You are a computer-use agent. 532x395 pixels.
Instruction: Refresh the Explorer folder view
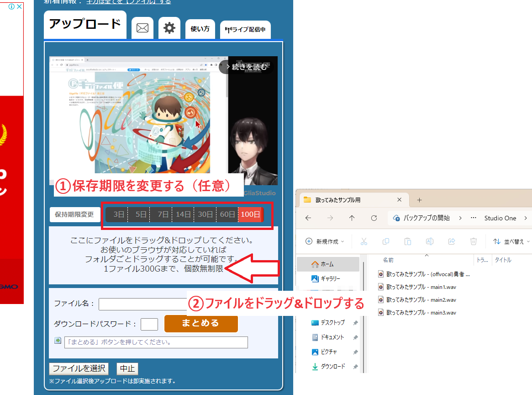pos(374,218)
